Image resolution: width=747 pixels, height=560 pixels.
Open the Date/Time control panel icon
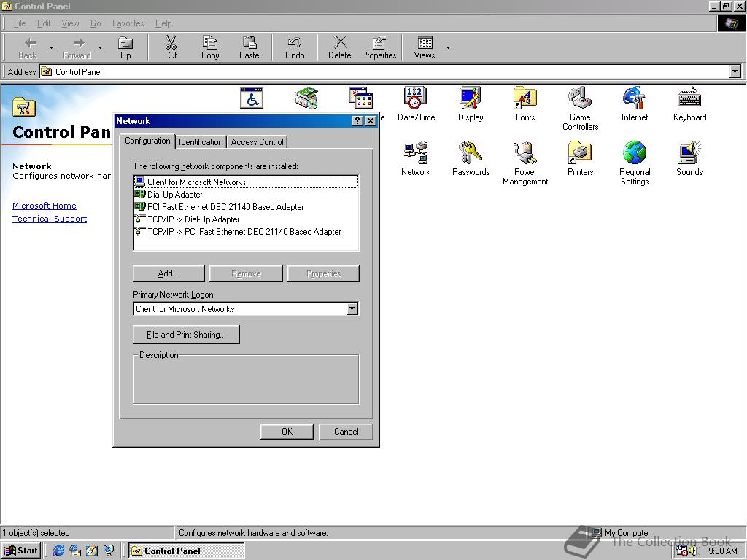tap(416, 104)
